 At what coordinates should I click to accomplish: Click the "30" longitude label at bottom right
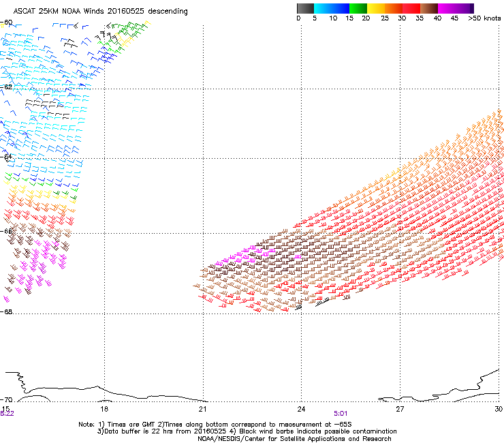499,409
